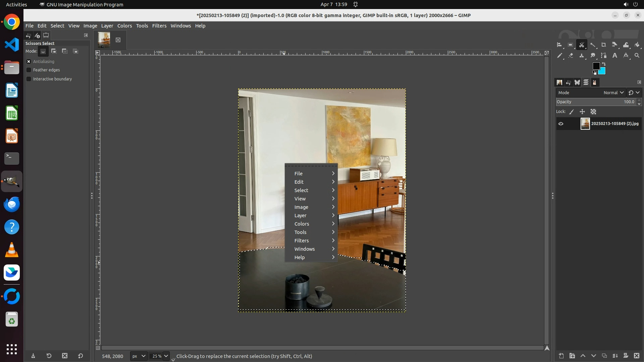Screen dimensions: 644x362
Task: Select the Crop tool
Action: click(x=604, y=45)
